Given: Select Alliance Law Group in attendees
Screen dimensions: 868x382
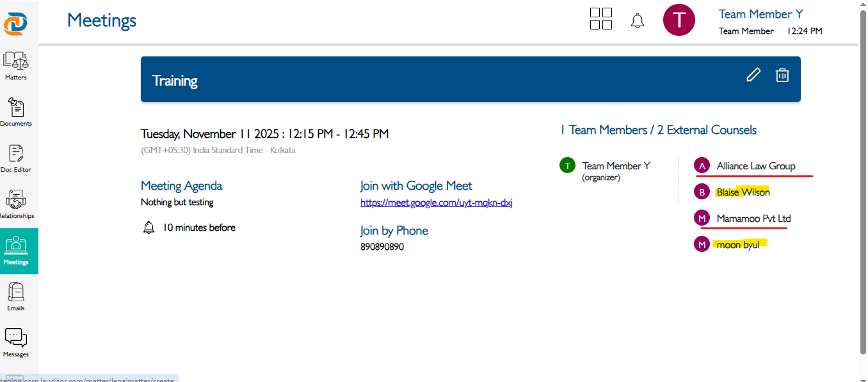Looking at the screenshot, I should 755,166.
